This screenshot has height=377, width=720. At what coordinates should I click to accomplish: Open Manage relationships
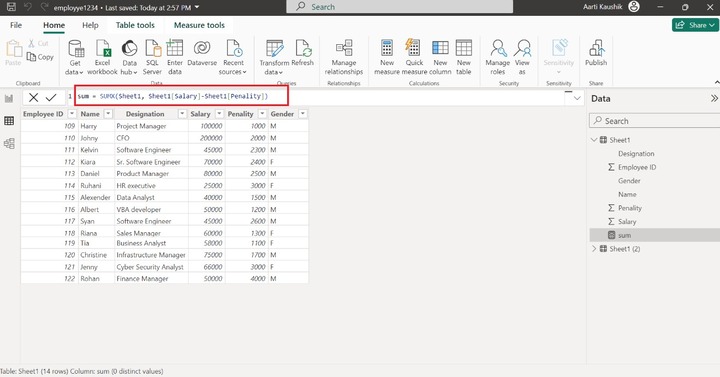click(344, 57)
